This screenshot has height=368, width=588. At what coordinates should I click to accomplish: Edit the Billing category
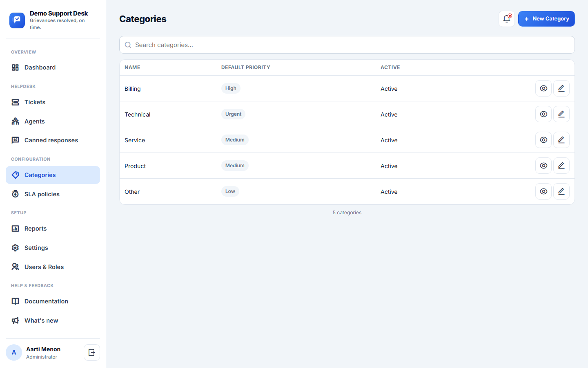coord(561,88)
